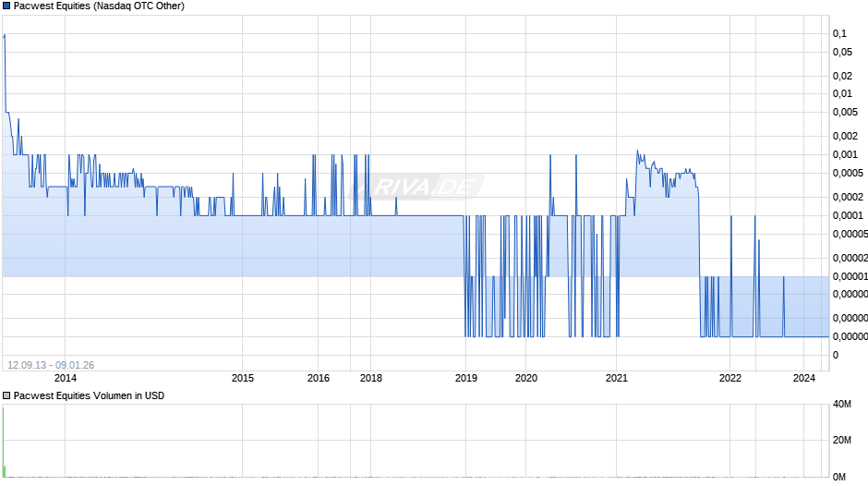The image size is (868, 486).
Task: Click the 20M volume axis label
Action: click(x=842, y=440)
